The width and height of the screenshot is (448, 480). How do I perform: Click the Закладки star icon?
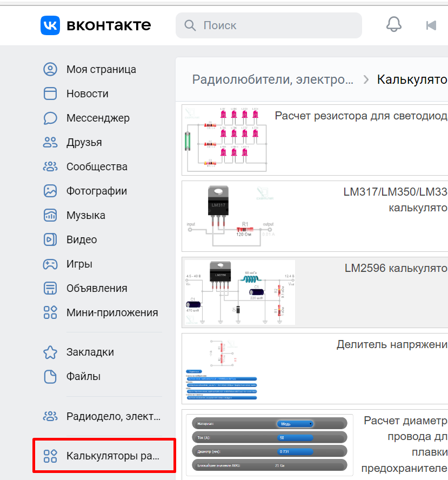50,352
